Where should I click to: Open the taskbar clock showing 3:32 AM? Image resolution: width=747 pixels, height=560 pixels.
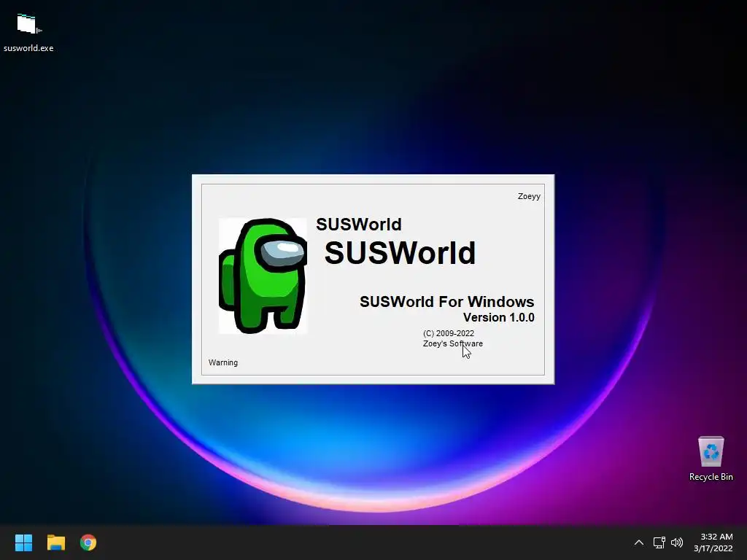(x=713, y=542)
